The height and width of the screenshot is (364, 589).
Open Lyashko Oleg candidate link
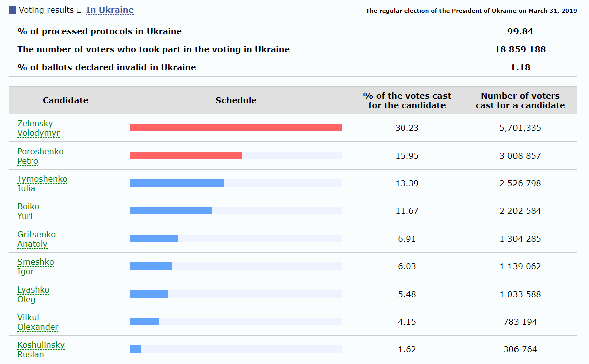coord(33,295)
